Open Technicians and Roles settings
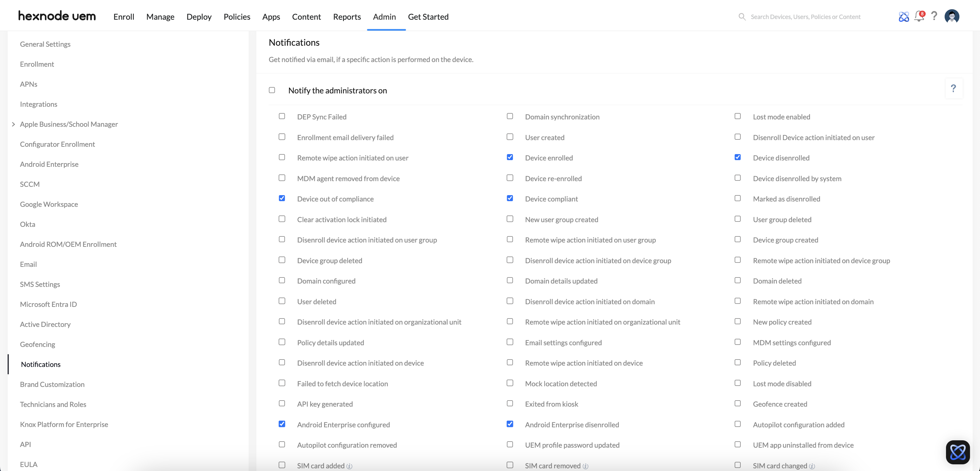980x471 pixels. coord(53,404)
